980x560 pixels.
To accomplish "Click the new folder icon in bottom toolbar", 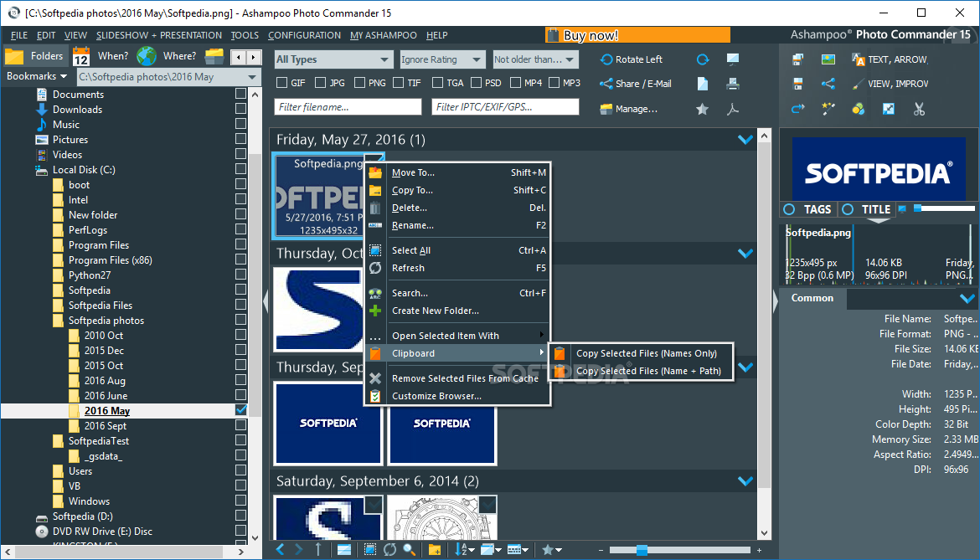I will coord(435,549).
